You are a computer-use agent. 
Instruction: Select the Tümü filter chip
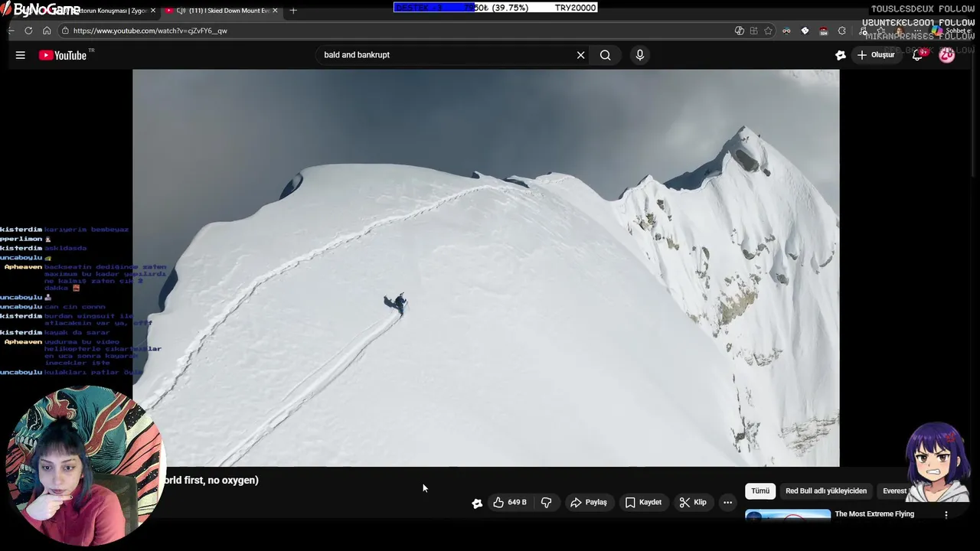(760, 491)
